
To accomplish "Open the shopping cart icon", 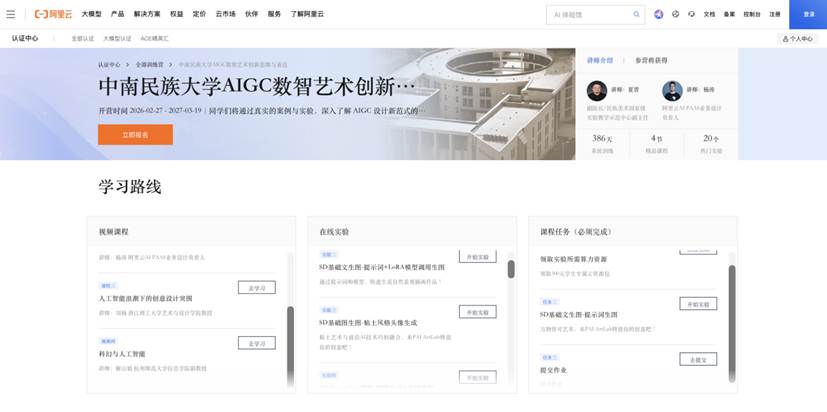I will [692, 15].
